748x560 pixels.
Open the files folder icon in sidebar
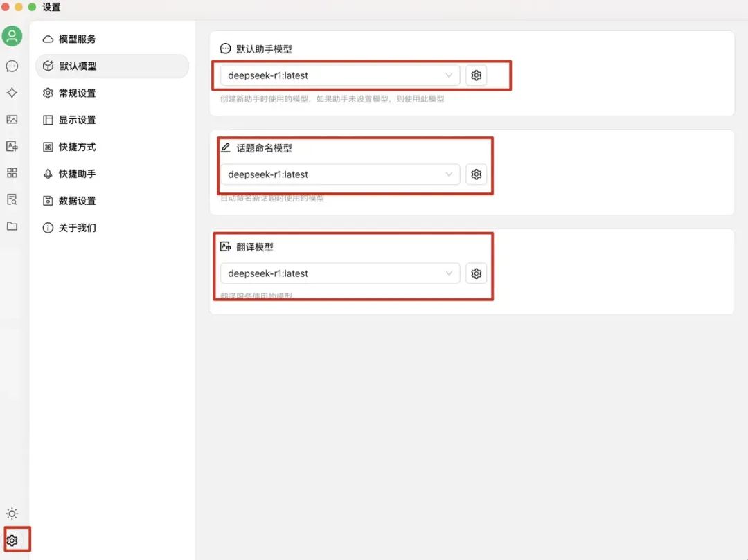click(12, 226)
